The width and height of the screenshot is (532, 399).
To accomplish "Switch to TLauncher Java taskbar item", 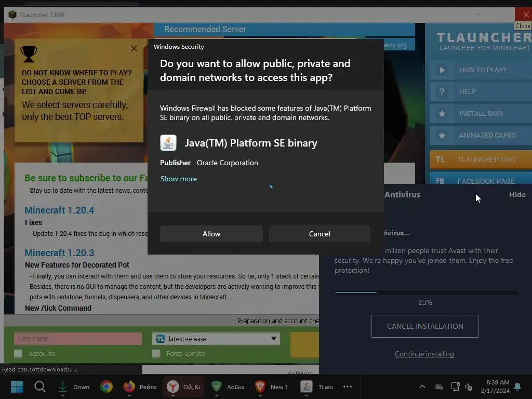I will click(316, 387).
